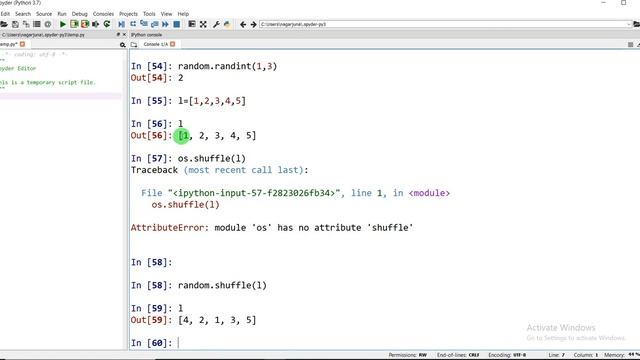The height and width of the screenshot is (360, 640).
Task: Click the Run current cell icon
Action: click(x=74, y=24)
